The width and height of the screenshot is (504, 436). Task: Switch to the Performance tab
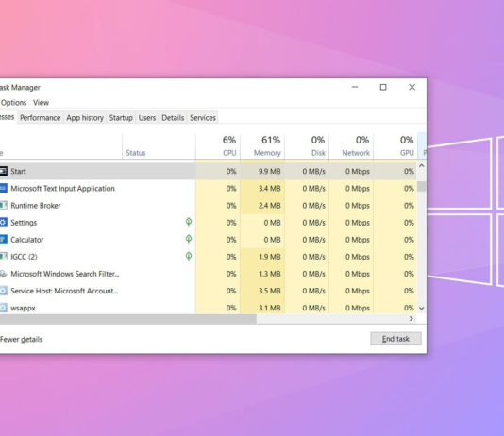pos(41,118)
